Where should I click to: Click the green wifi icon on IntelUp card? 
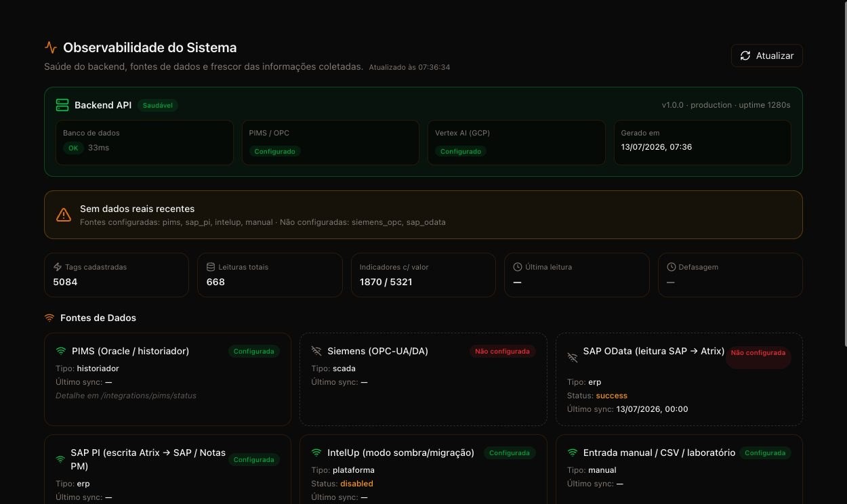point(316,453)
